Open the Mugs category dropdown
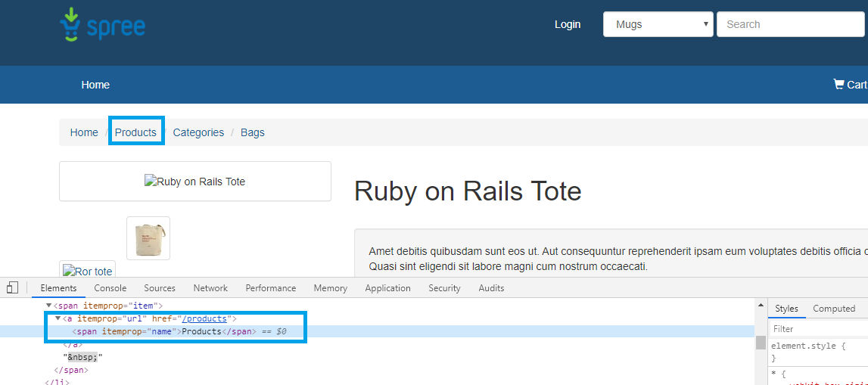Viewport: 868px width, 385px height. coord(658,24)
